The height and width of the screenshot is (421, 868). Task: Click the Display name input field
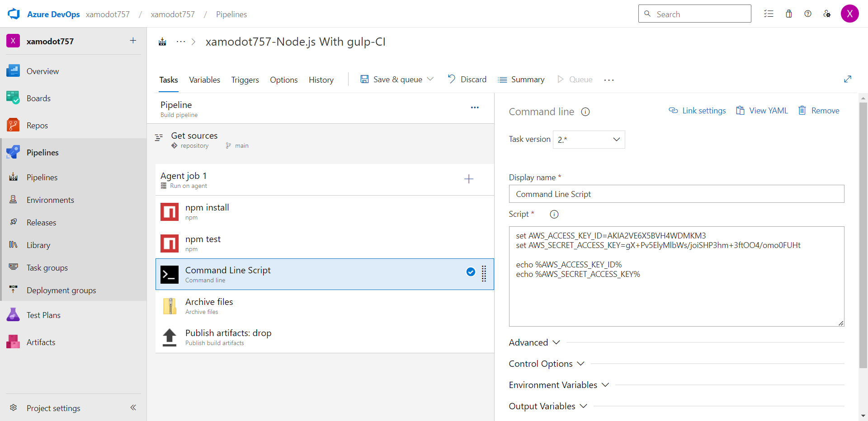coord(677,194)
